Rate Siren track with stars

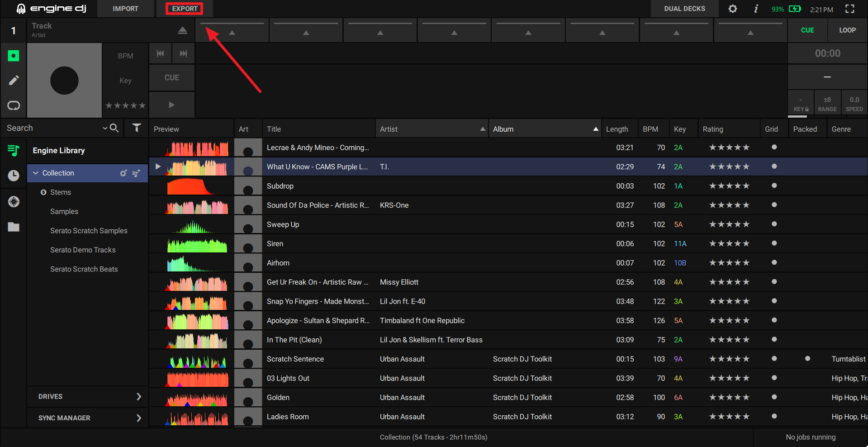(729, 243)
